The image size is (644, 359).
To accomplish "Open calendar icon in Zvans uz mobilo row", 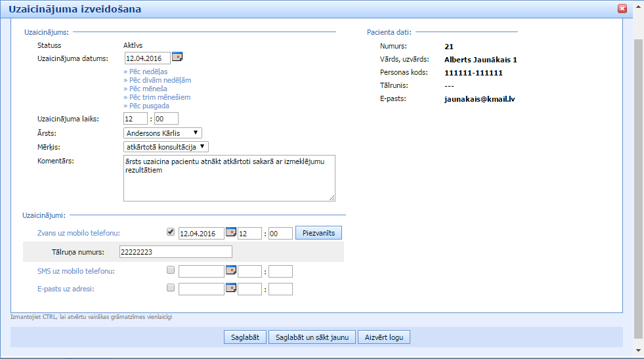I will point(230,232).
